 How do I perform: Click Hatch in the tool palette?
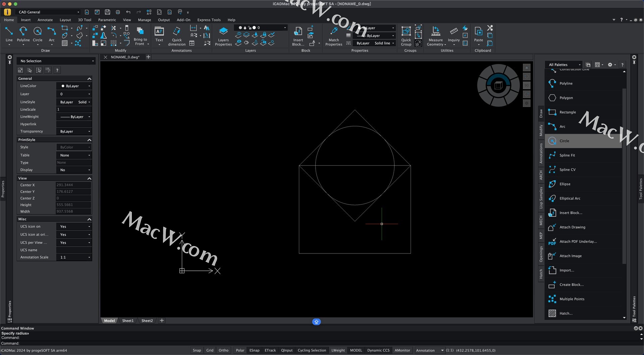click(583, 313)
